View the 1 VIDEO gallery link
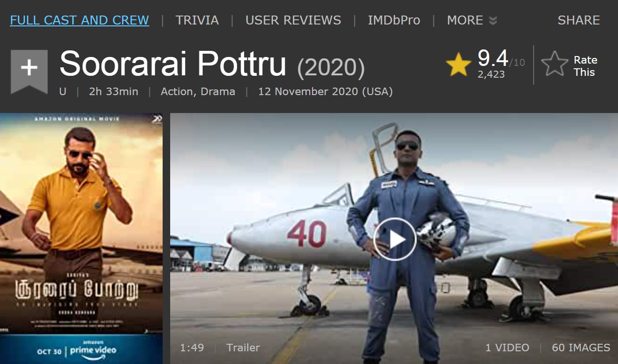 (507, 348)
